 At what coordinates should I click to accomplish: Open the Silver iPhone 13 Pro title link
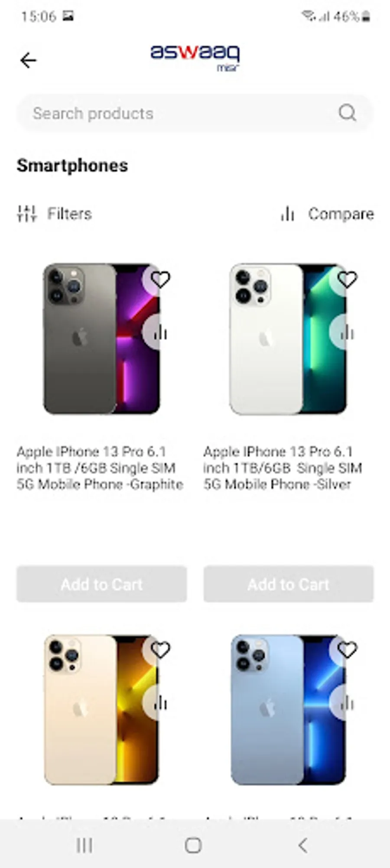coord(283,468)
